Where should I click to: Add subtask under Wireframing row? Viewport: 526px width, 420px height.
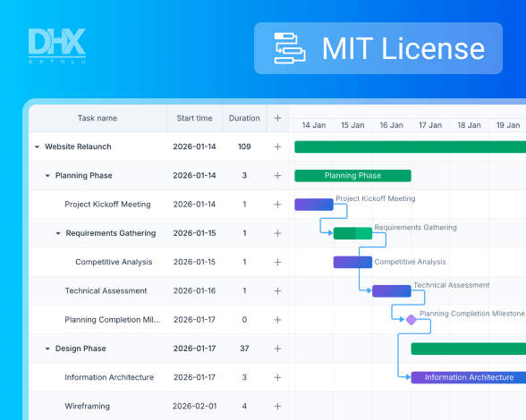click(x=277, y=407)
